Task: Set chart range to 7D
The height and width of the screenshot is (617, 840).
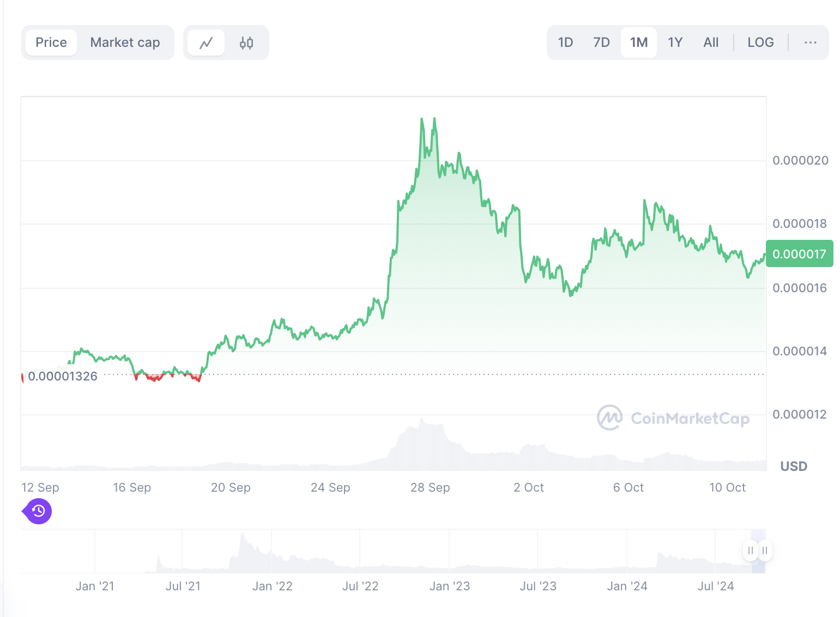Action: tap(601, 43)
